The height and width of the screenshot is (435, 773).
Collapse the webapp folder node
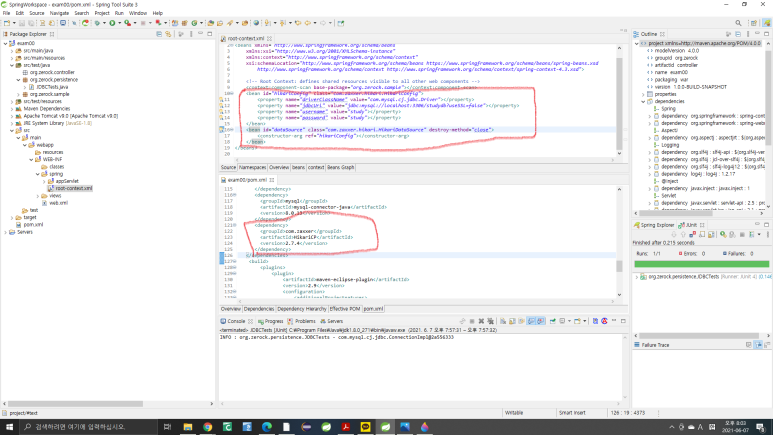(25, 145)
